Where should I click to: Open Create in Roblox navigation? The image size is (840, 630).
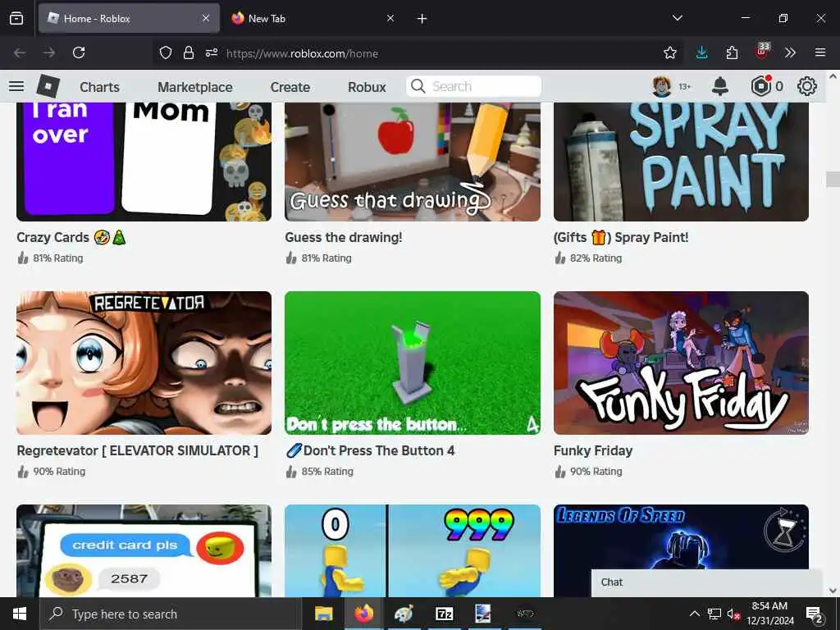coord(290,87)
